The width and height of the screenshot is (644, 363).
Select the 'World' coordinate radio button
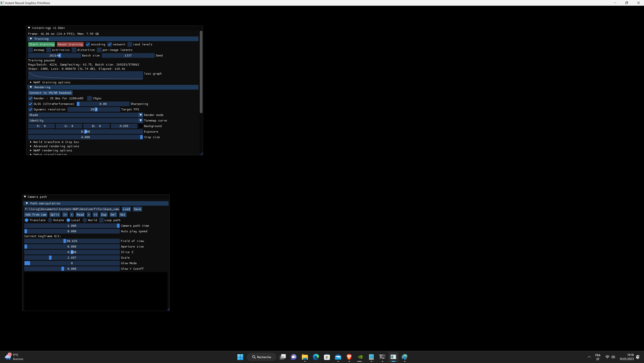(85, 220)
